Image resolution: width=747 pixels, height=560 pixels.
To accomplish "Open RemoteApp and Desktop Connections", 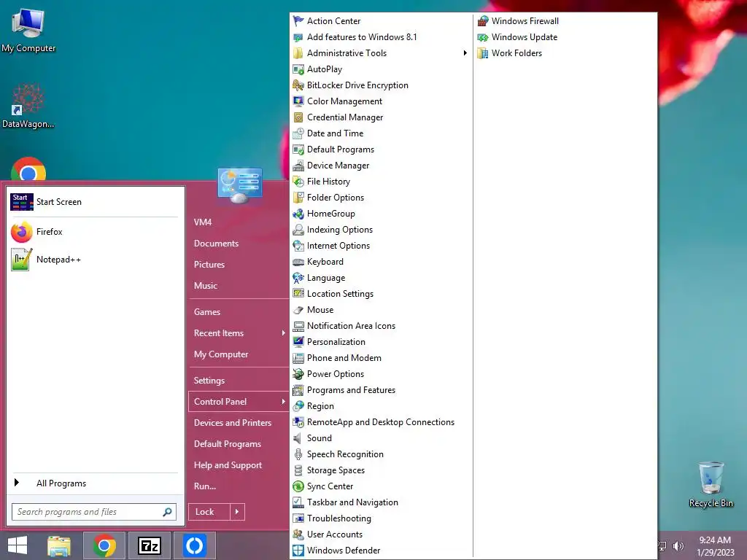I will coord(381,422).
